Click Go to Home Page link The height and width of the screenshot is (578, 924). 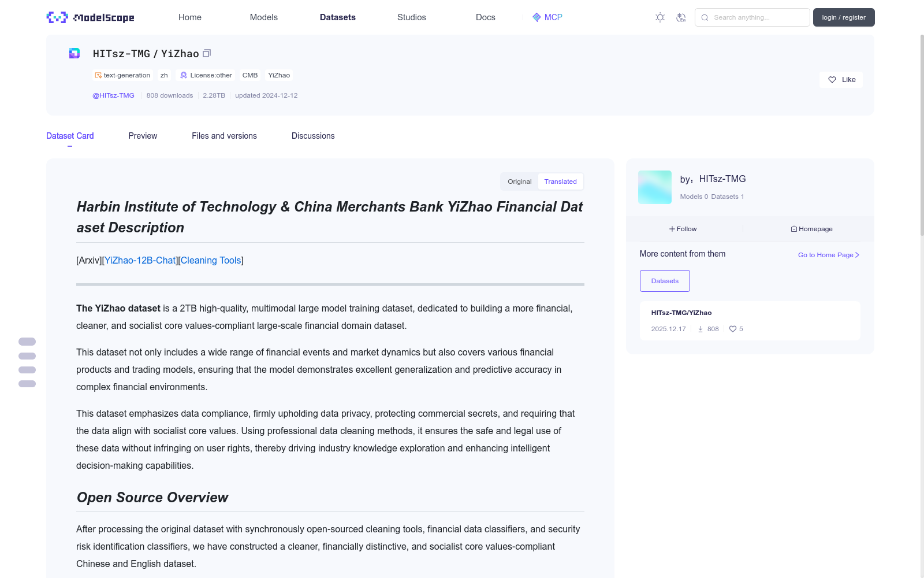point(829,255)
